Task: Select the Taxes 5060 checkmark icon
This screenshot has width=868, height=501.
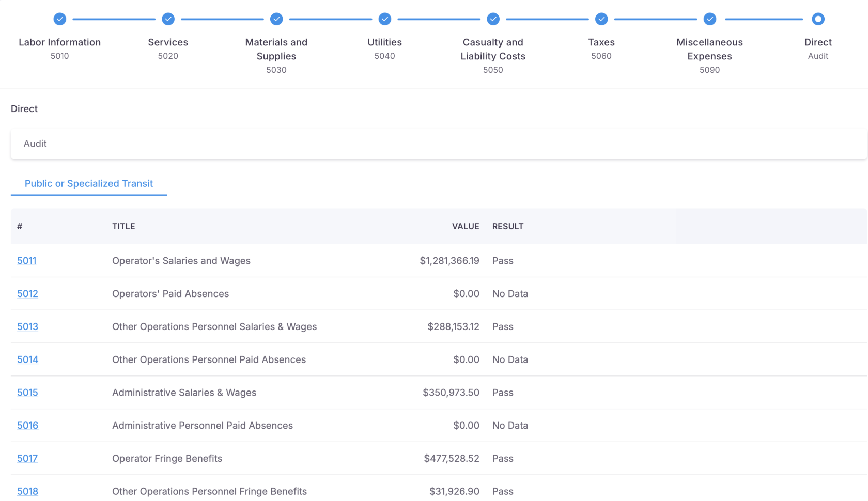Action: [x=601, y=19]
